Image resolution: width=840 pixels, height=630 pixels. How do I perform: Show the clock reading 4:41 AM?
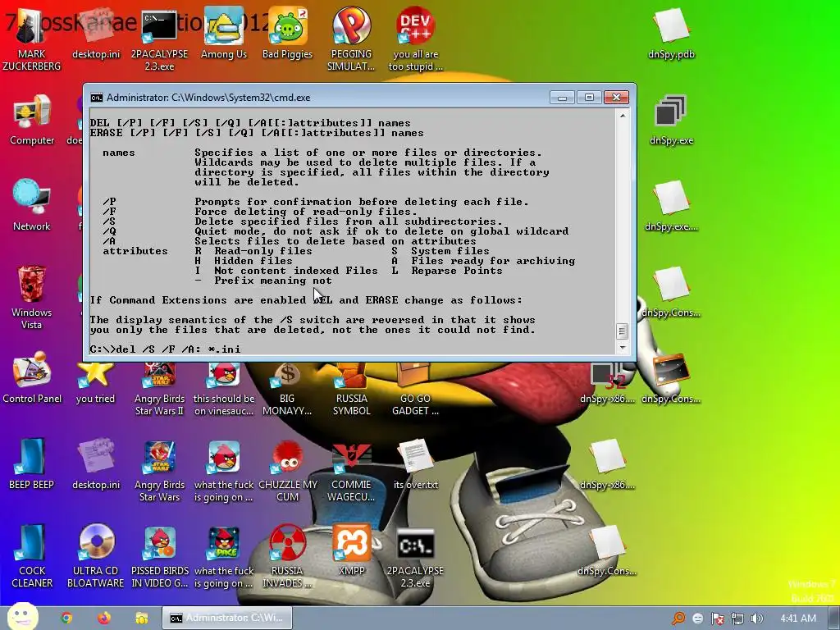pos(798,619)
